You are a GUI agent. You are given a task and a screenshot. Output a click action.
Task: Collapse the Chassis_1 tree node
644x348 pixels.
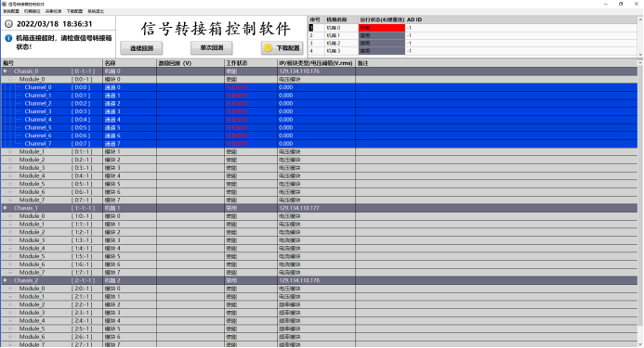(6, 208)
